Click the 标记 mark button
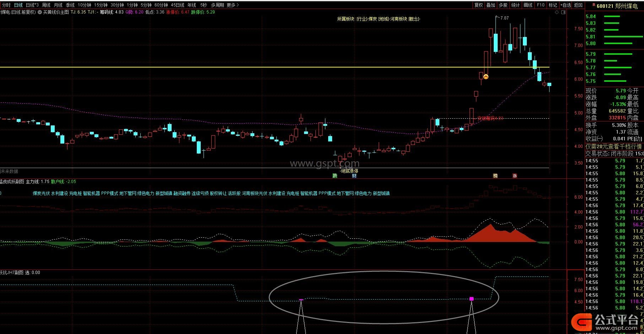Image resolution: width=644 pixels, height=334 pixels. [553, 5]
